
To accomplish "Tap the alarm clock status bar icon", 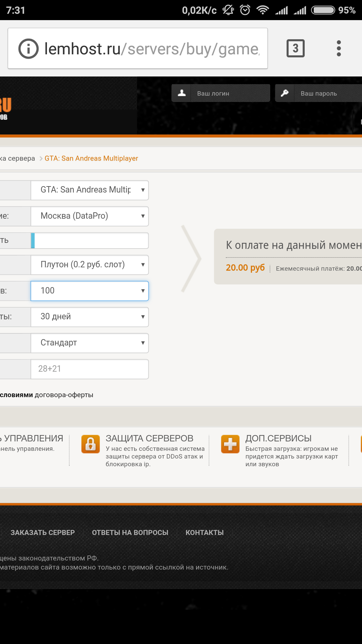I will coord(245,10).
